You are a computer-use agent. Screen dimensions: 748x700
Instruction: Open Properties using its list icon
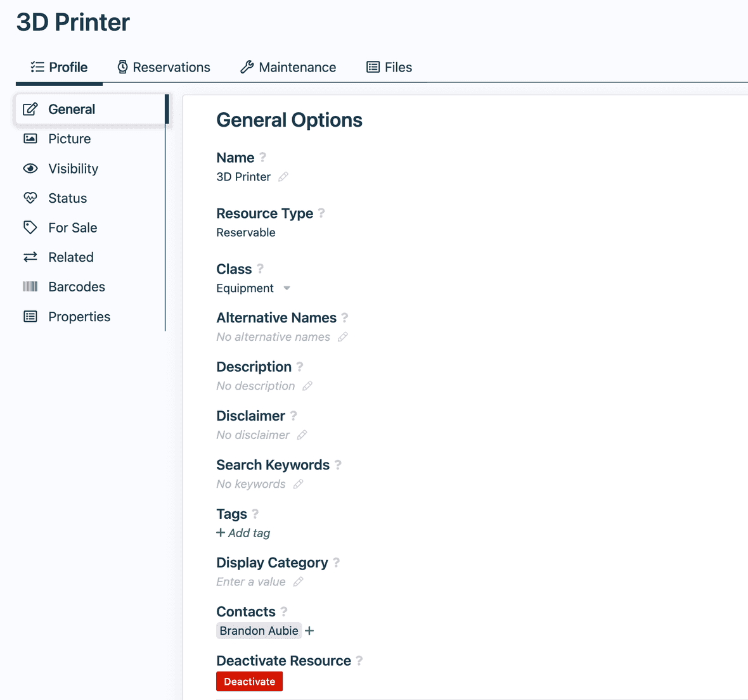[30, 316]
